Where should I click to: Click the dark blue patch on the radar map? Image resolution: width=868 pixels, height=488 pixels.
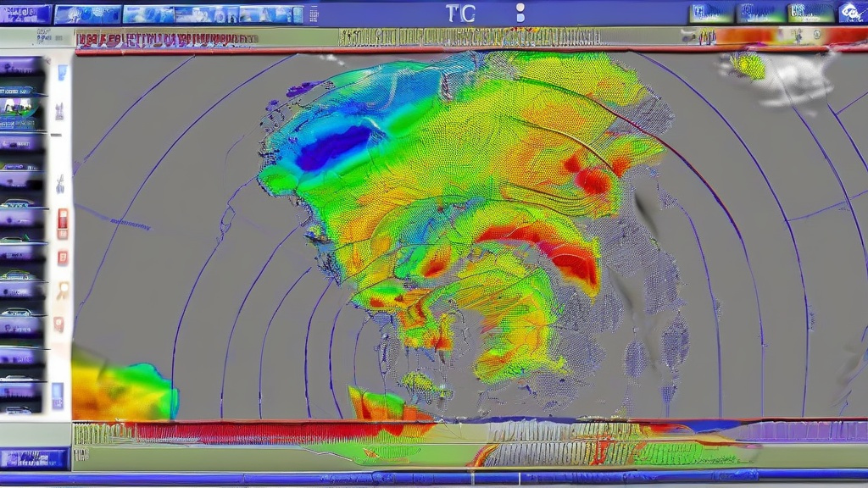333,146
